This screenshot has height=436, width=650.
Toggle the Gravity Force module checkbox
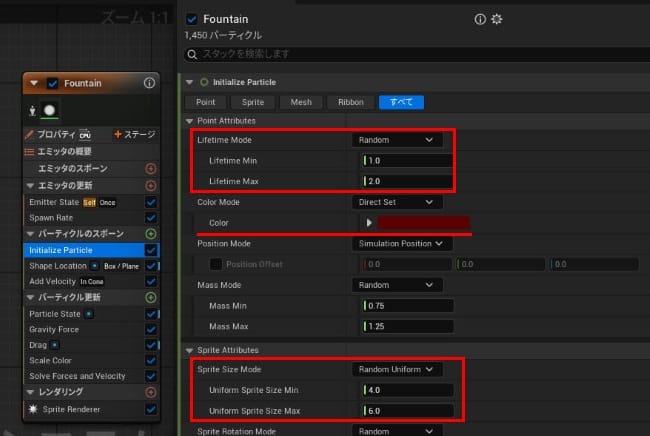coord(151,329)
